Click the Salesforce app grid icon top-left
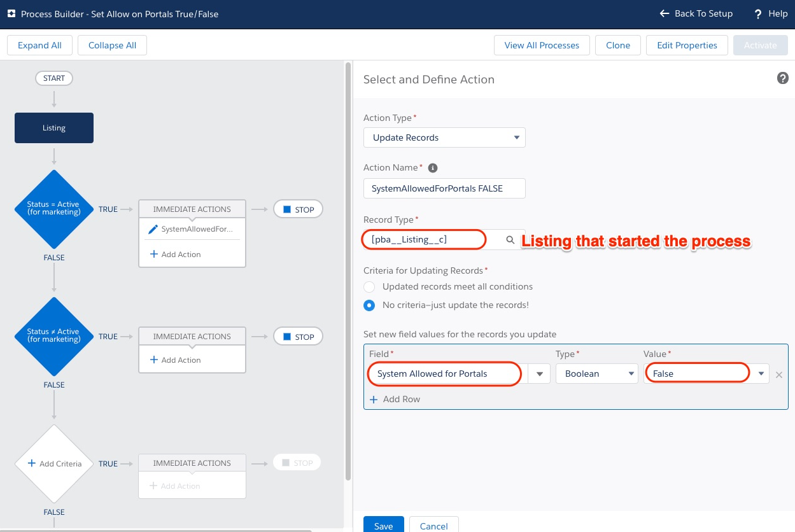This screenshot has width=795, height=532. pos(11,13)
